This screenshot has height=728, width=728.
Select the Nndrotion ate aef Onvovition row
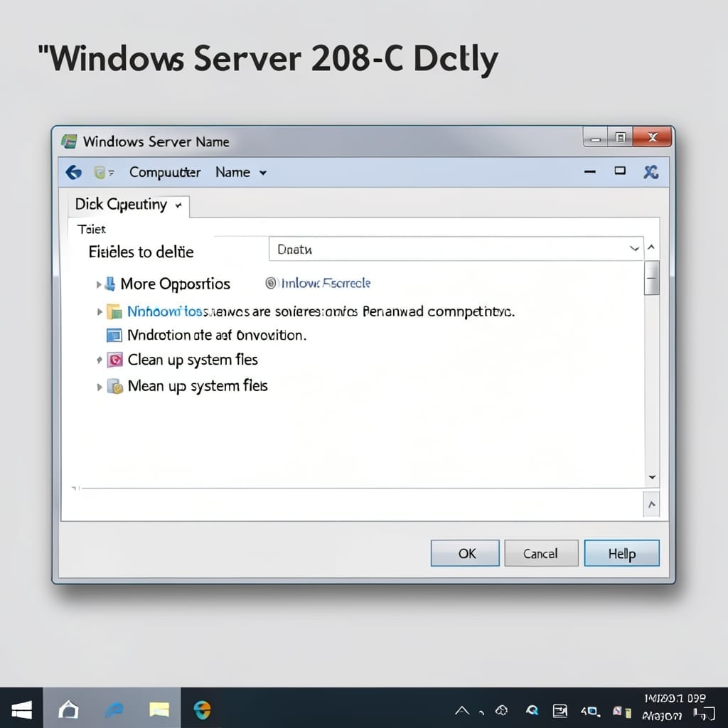point(217,336)
